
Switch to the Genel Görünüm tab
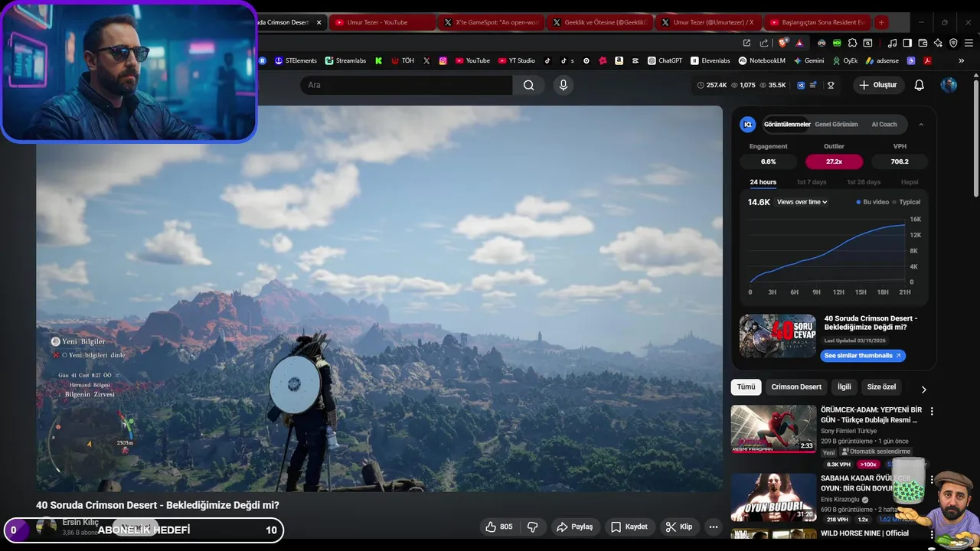(836, 124)
